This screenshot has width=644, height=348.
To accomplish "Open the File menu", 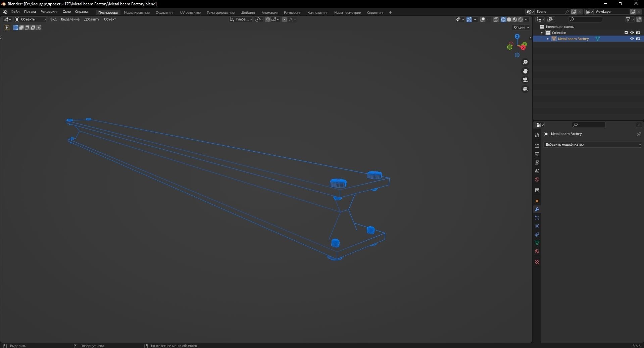I will click(15, 12).
